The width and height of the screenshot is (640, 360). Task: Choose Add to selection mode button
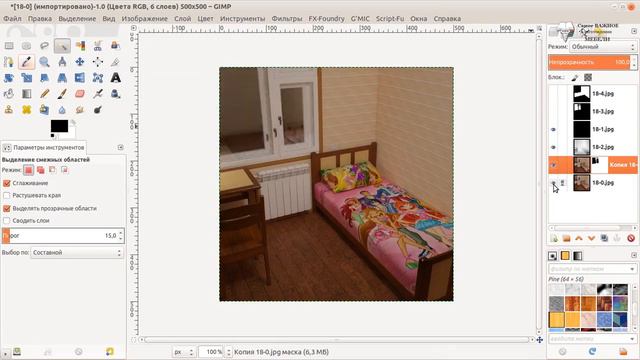[x=40, y=170]
